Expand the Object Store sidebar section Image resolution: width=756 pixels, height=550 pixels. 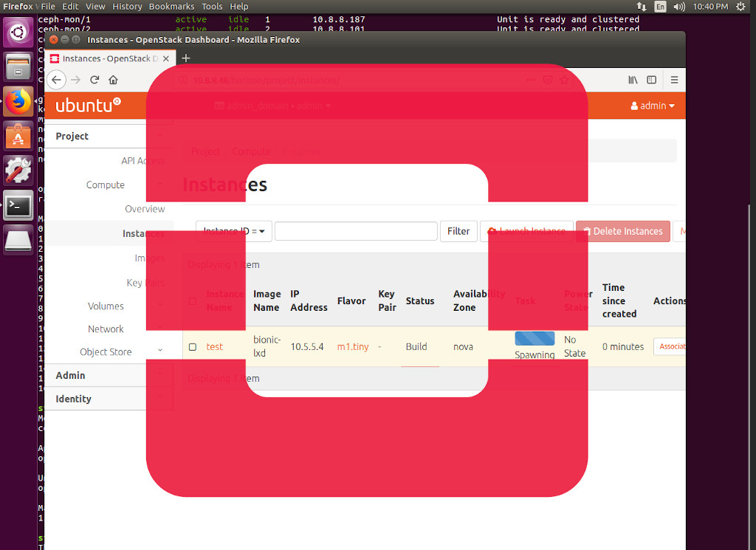tap(106, 352)
